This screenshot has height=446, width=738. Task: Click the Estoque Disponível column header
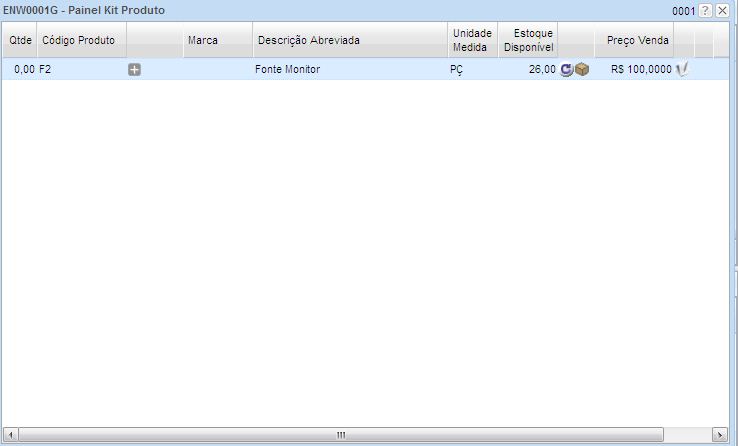[x=528, y=40]
